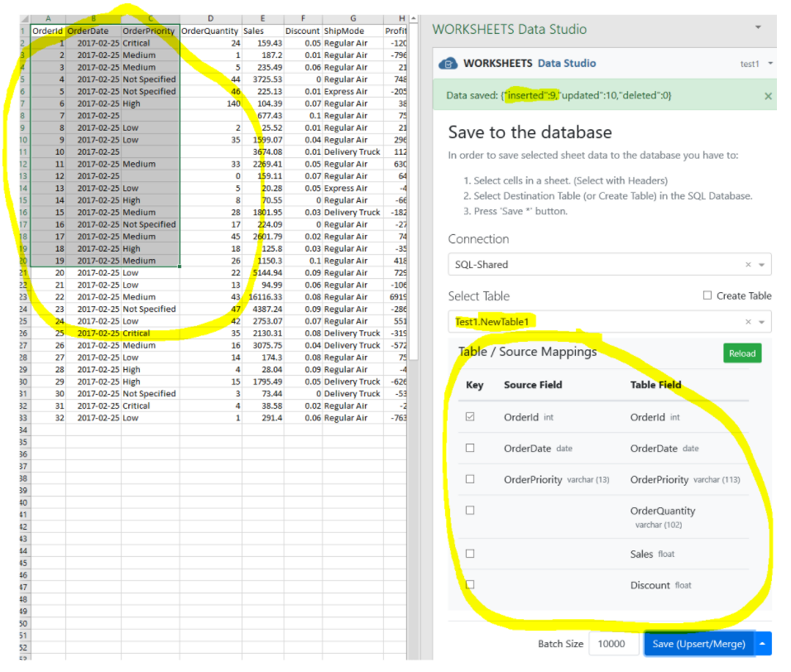Click the spreadsheet vertical scrollbar thumb
Viewport: 791px width, 672px height.
click(413, 192)
